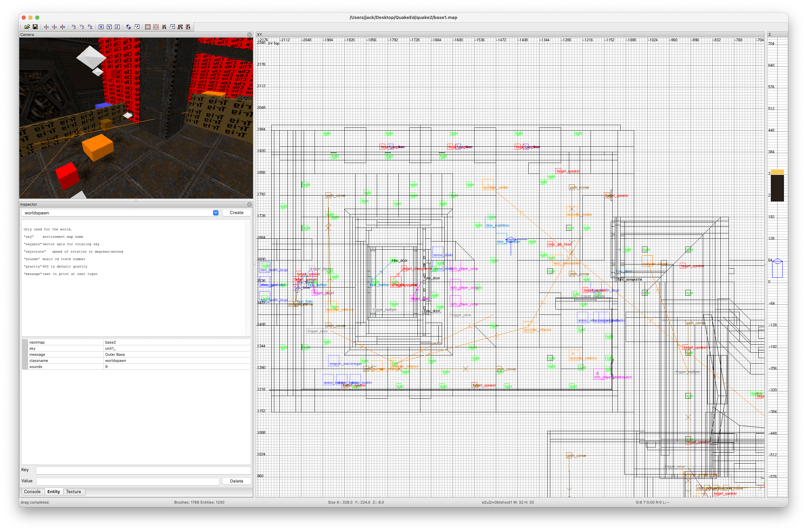Image resolution: width=807 pixels, height=532 pixels.
Task: Click the Brushes and Entities count in status bar
Action: pos(199,503)
